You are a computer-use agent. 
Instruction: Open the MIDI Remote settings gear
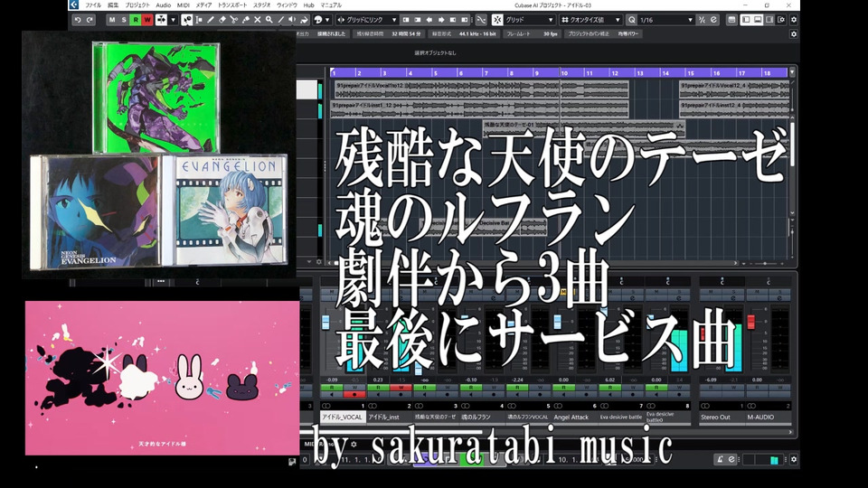(x=354, y=444)
